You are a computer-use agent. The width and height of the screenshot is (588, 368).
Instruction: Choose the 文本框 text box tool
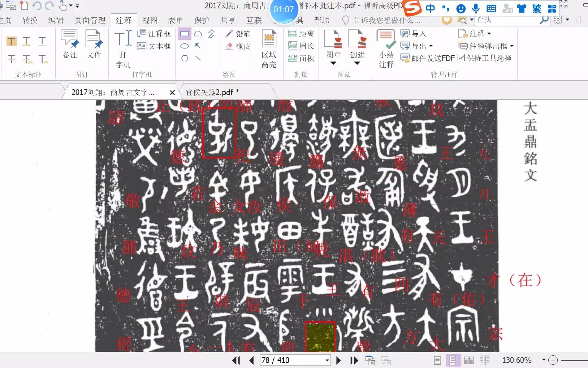(154, 46)
